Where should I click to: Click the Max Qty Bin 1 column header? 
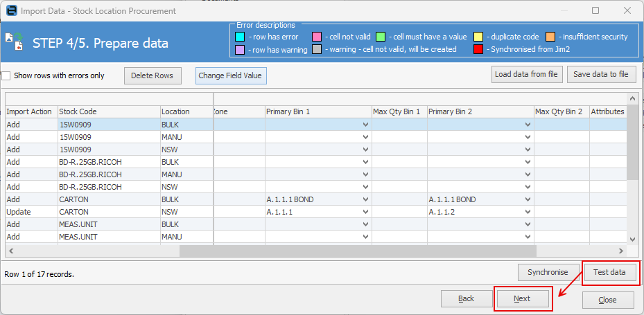click(399, 112)
